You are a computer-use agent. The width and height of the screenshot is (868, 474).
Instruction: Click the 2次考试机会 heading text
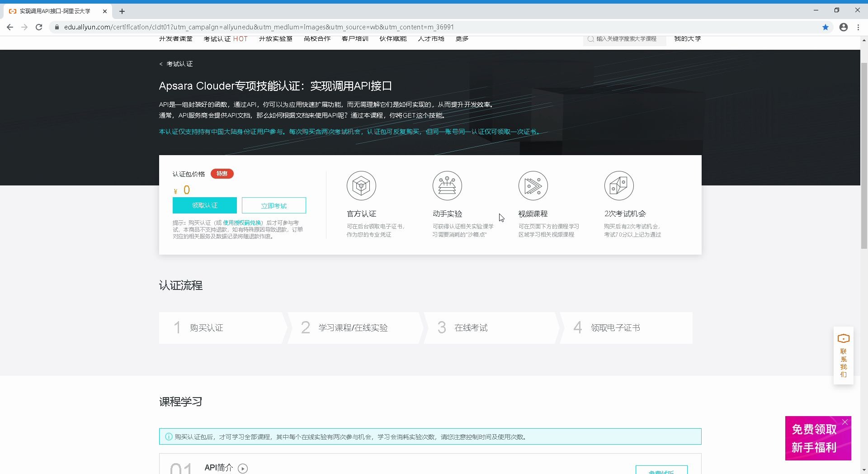point(625,213)
